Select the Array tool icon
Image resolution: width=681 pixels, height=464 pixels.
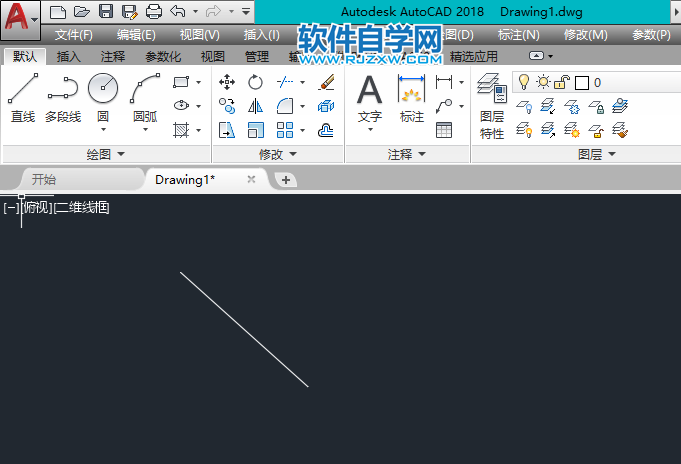285,130
